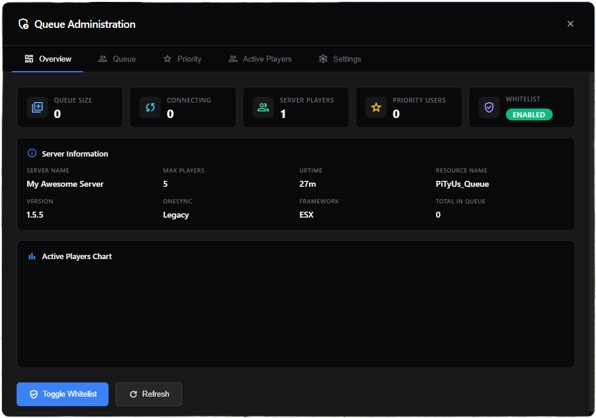
Task: Click the Queue Size count 0
Action: pos(57,114)
